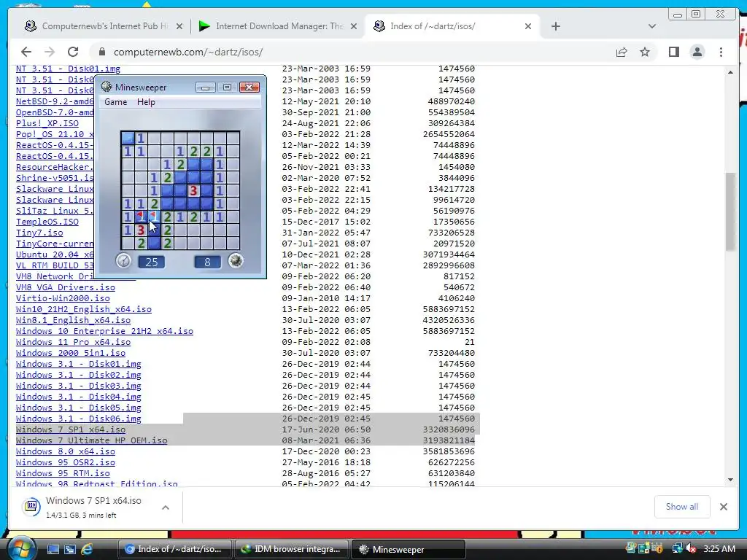Bookmark this page with star icon

click(645, 52)
